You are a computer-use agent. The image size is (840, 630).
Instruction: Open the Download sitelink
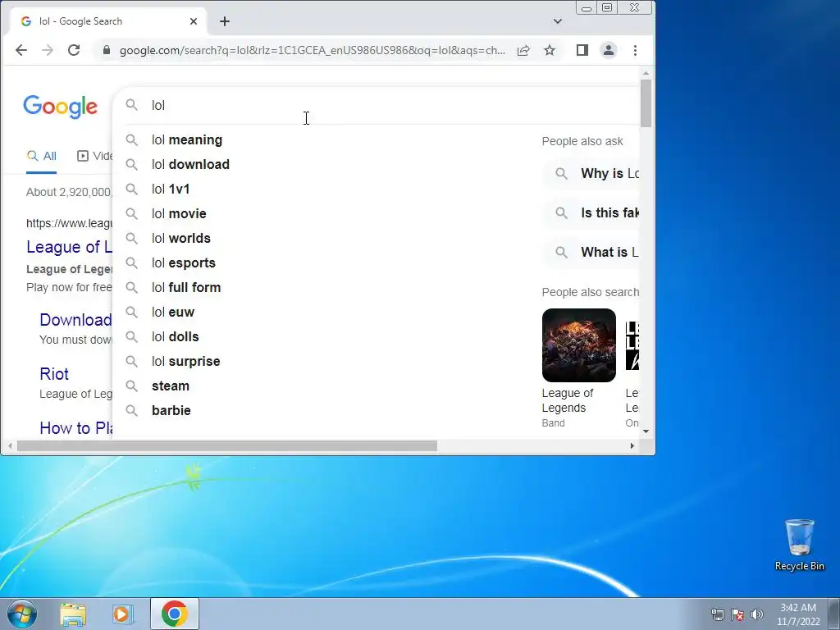tap(76, 320)
